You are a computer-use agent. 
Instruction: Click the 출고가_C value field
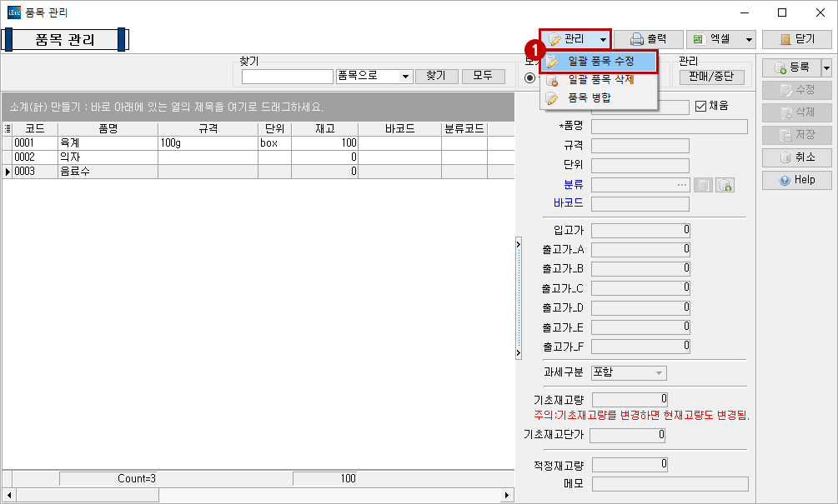pyautogui.click(x=640, y=288)
